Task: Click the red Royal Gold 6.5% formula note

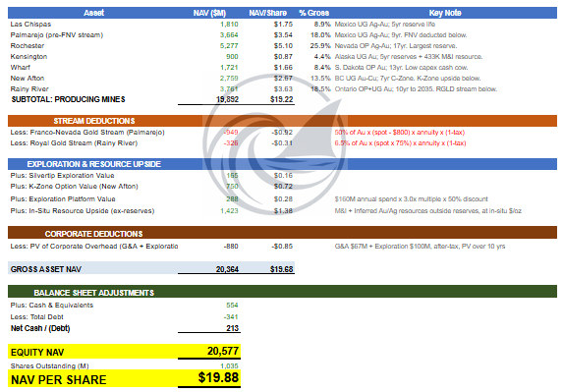Action: [x=400, y=142]
